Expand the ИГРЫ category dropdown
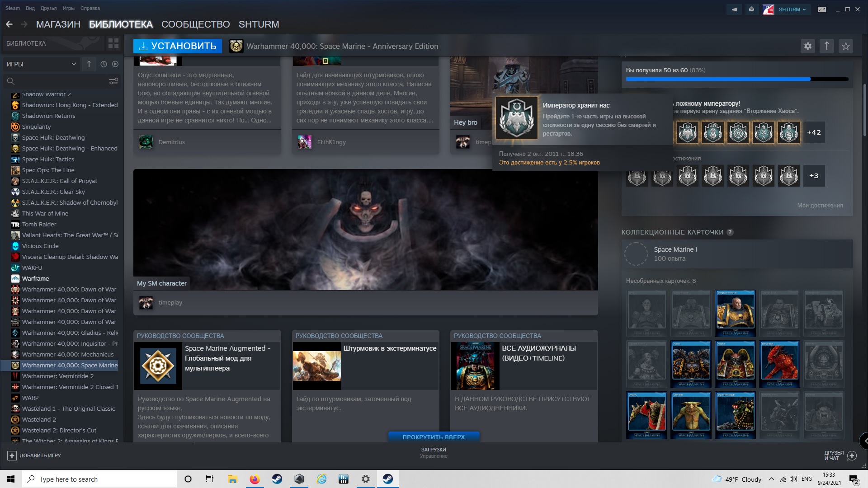The height and width of the screenshot is (488, 868). [x=42, y=64]
